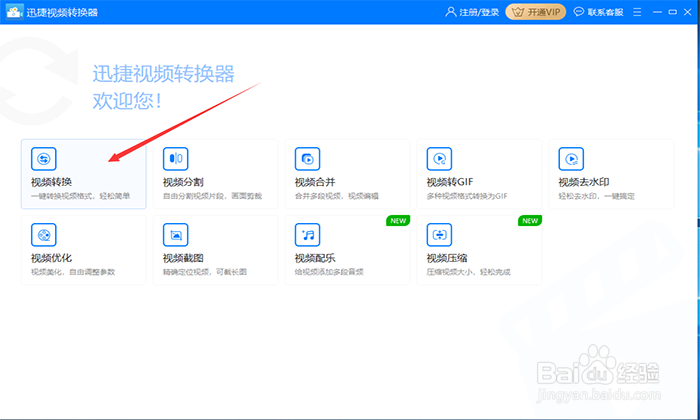
Task: Launch the 视频转GIF icon
Action: pyautogui.click(x=439, y=159)
